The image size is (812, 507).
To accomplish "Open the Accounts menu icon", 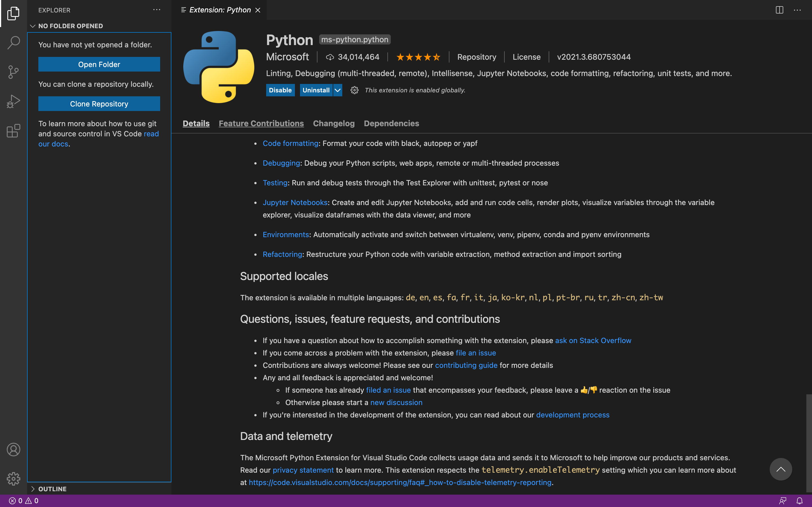I will coord(14,449).
